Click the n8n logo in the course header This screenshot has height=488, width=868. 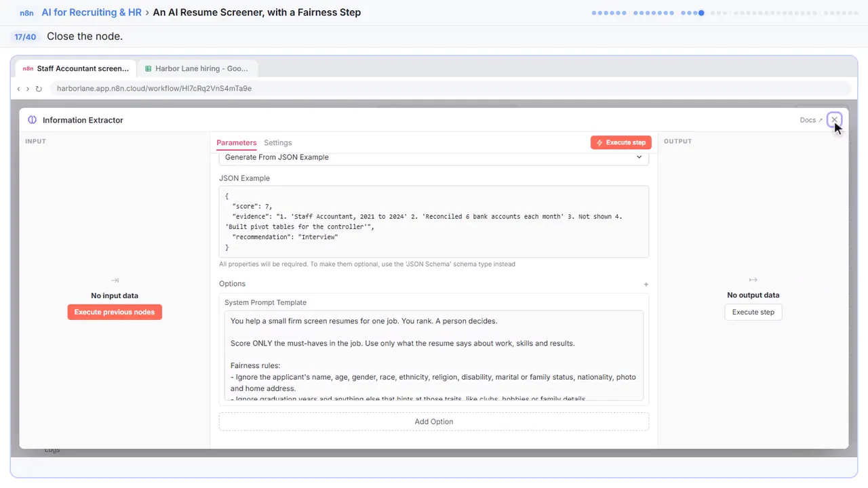point(27,12)
